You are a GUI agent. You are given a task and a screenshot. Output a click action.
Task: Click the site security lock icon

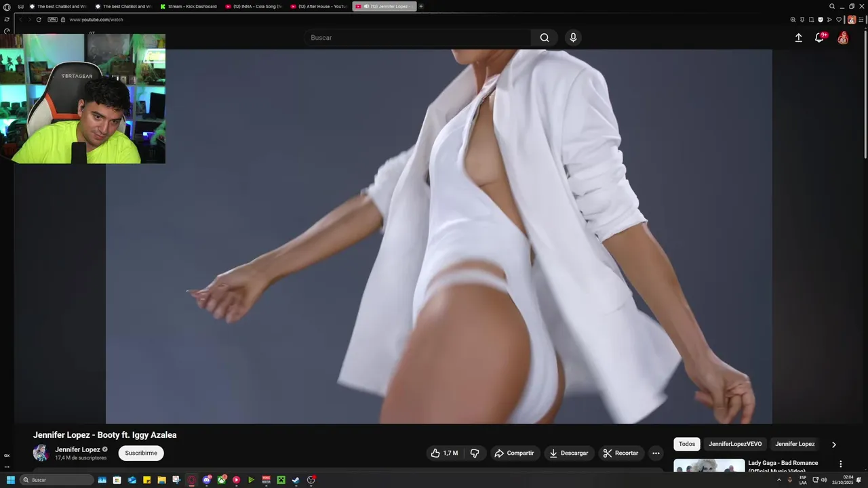[x=63, y=20]
